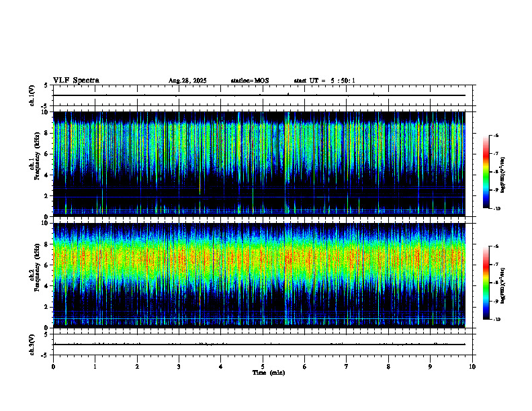Click the "-10" label on ch.2 color bar
Viewport: 532px width, 411px height.
click(496, 320)
